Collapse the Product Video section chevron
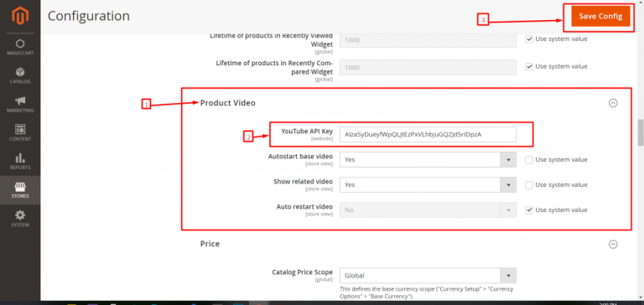This screenshot has height=305, width=644. pyautogui.click(x=613, y=103)
